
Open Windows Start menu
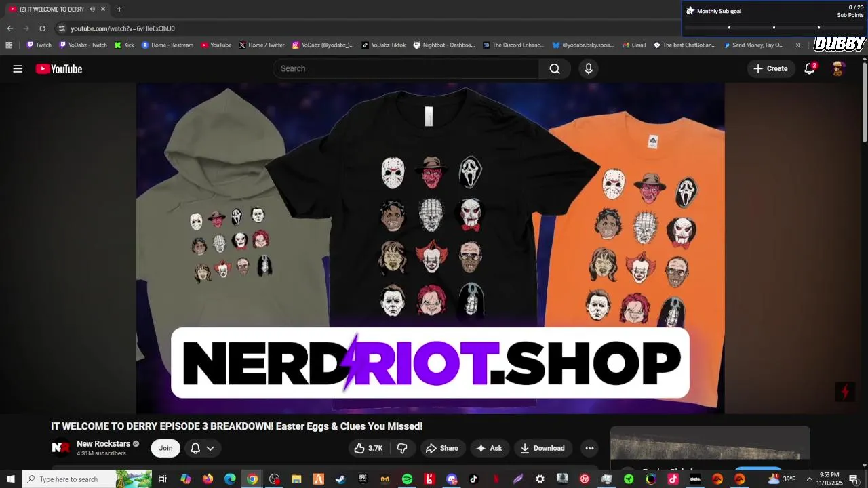point(11,479)
